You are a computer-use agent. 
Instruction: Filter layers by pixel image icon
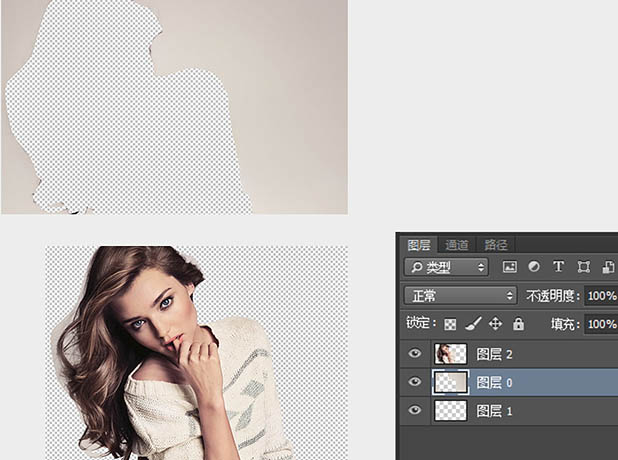click(510, 267)
